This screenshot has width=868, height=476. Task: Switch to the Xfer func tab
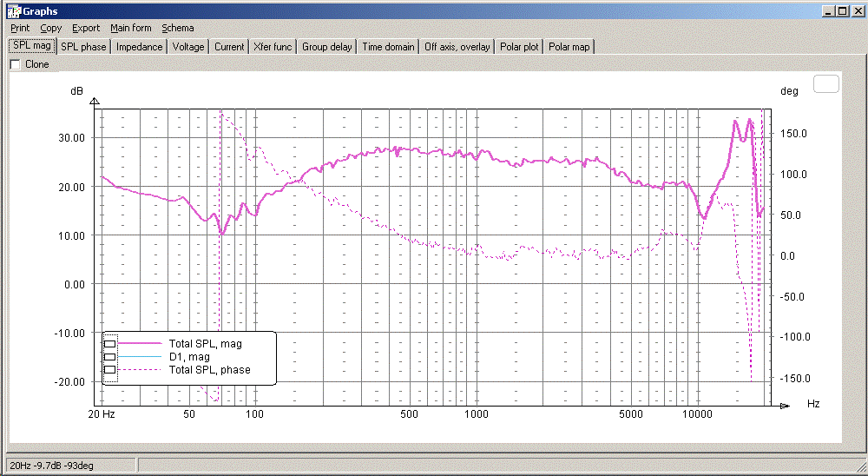(x=273, y=47)
